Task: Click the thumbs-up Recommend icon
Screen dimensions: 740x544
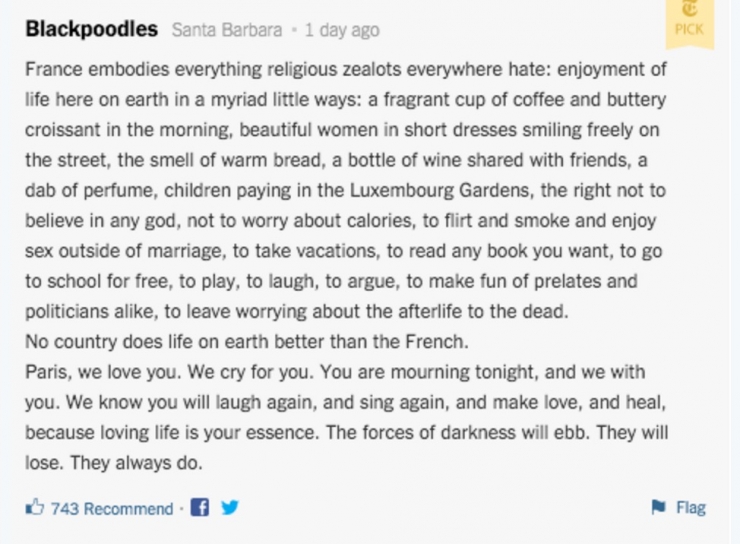Action: [35, 508]
